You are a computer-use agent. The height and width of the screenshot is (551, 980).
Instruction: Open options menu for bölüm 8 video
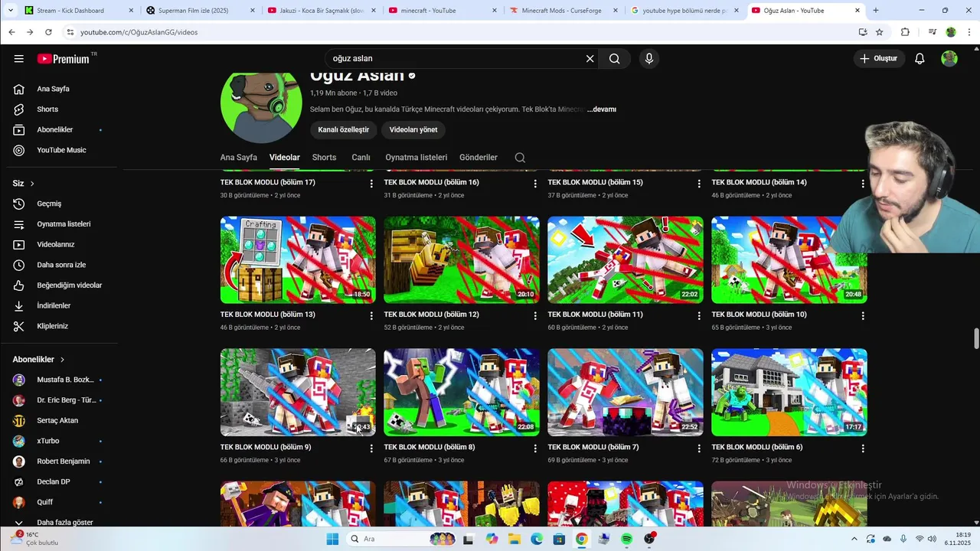(535, 448)
